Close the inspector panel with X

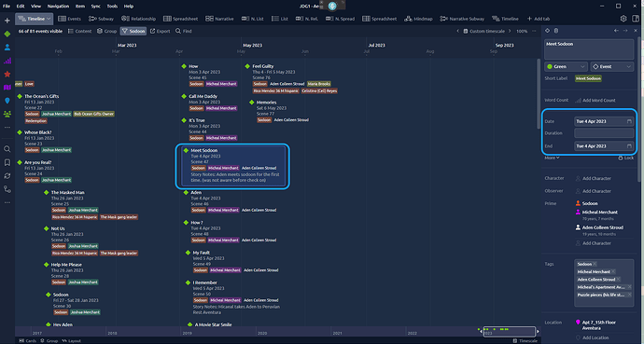(636, 31)
